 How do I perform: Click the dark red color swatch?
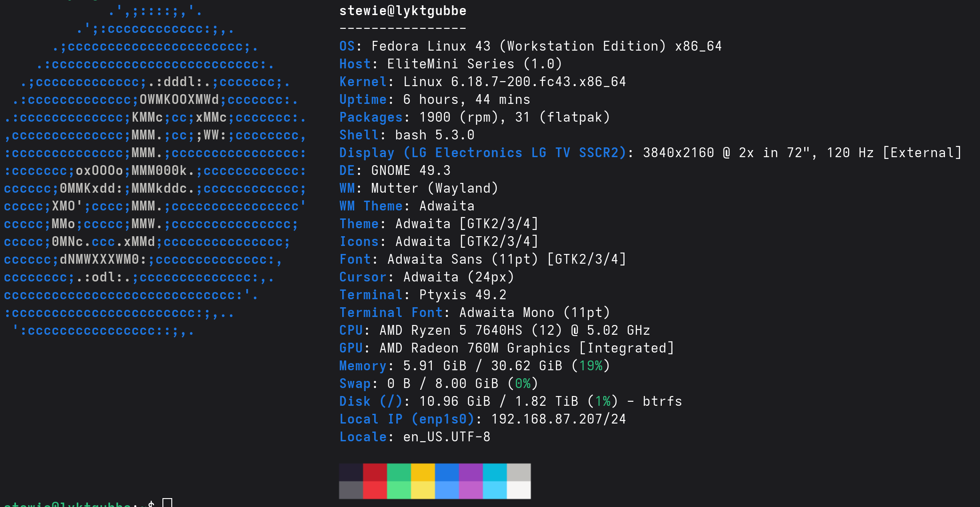pyautogui.click(x=375, y=472)
